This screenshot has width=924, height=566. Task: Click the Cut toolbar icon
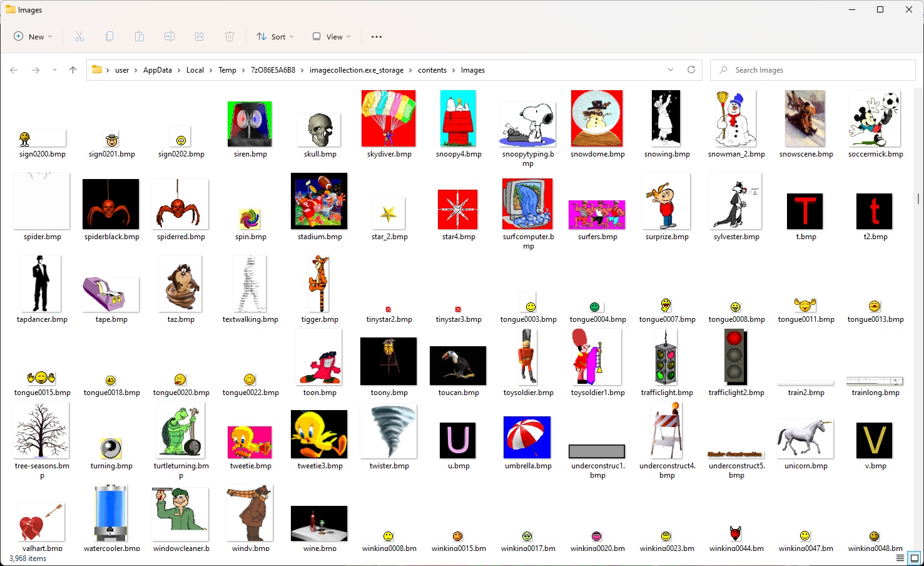(79, 36)
